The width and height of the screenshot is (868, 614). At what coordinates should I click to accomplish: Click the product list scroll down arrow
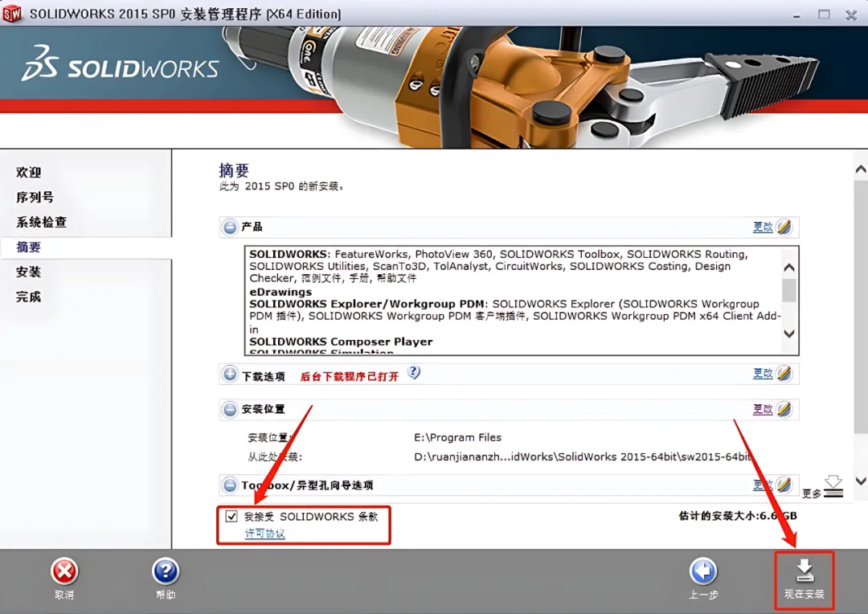789,334
